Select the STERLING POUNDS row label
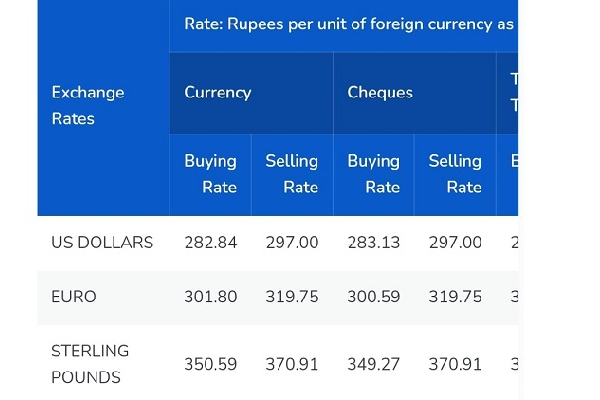The image size is (600, 400). tap(90, 364)
